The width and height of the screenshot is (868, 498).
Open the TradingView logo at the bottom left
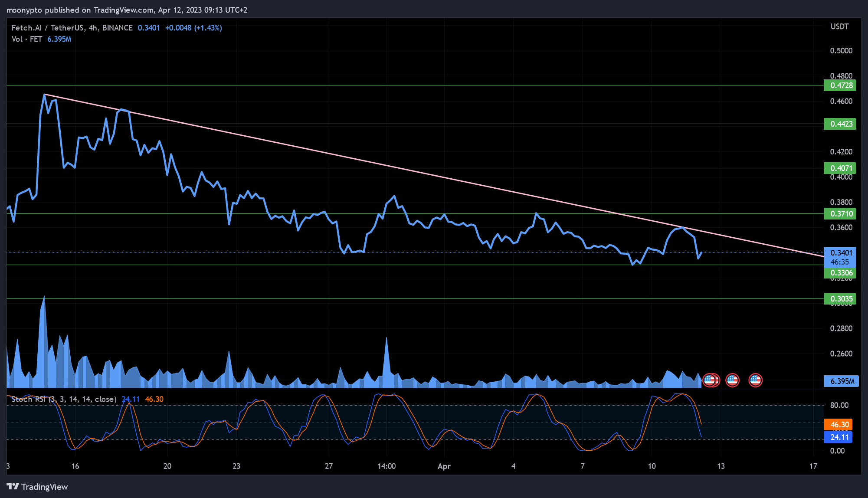(37, 487)
